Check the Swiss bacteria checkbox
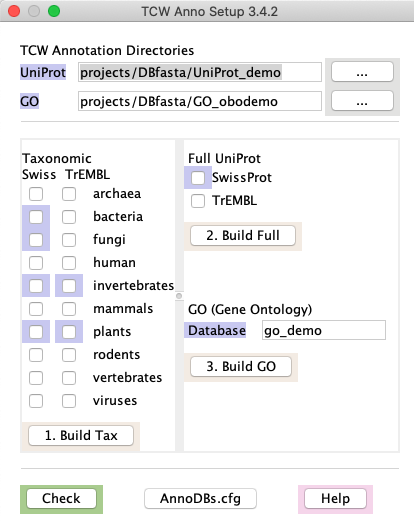The height and width of the screenshot is (521, 414). pyautogui.click(x=36, y=217)
